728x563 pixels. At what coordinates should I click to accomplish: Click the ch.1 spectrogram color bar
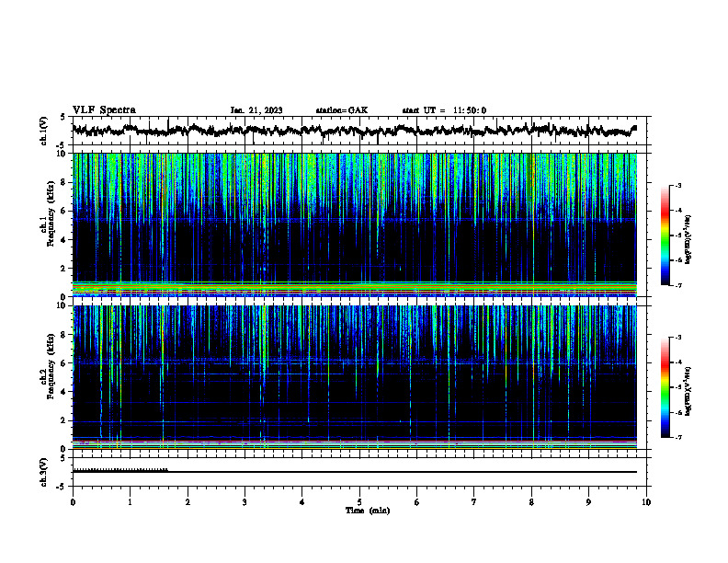665,236
